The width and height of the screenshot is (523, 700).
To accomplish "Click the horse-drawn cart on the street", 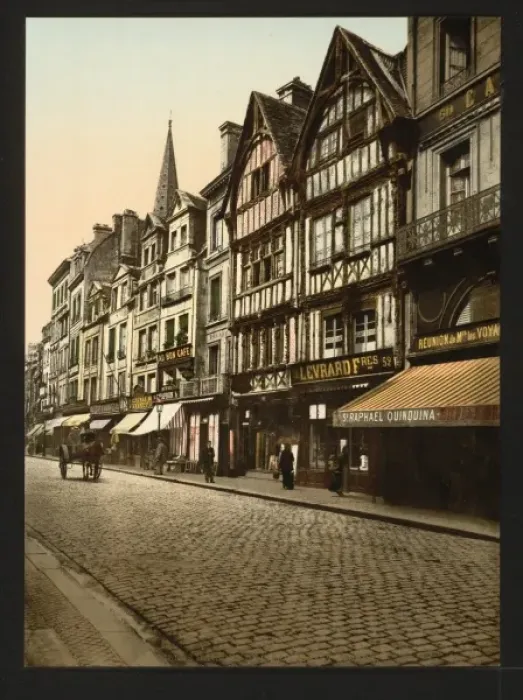I will [x=83, y=455].
